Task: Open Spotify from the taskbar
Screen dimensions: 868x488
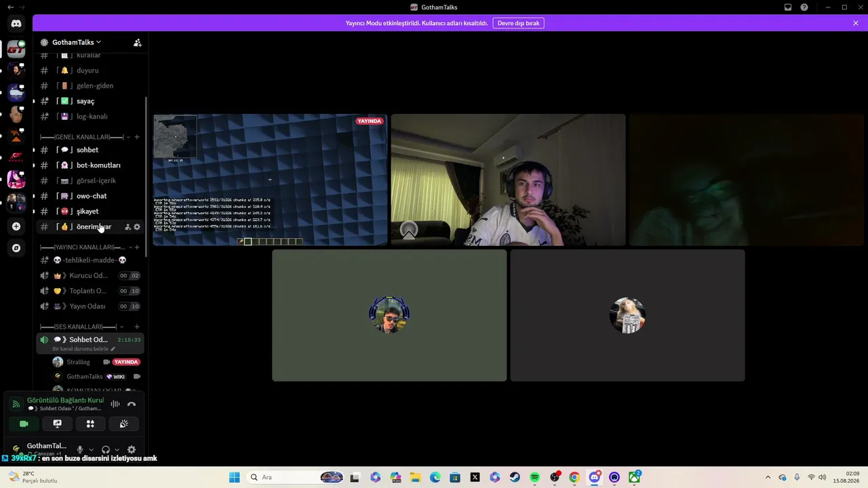Action: [x=535, y=477]
